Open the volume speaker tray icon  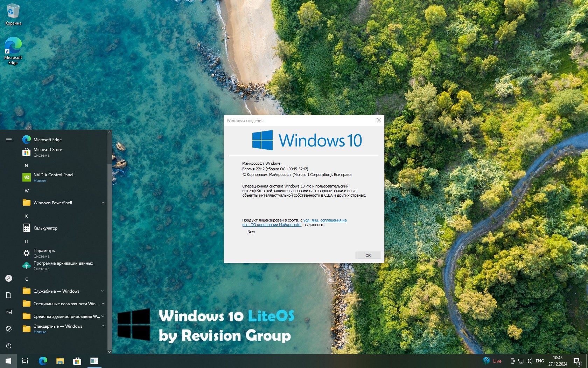click(x=530, y=361)
